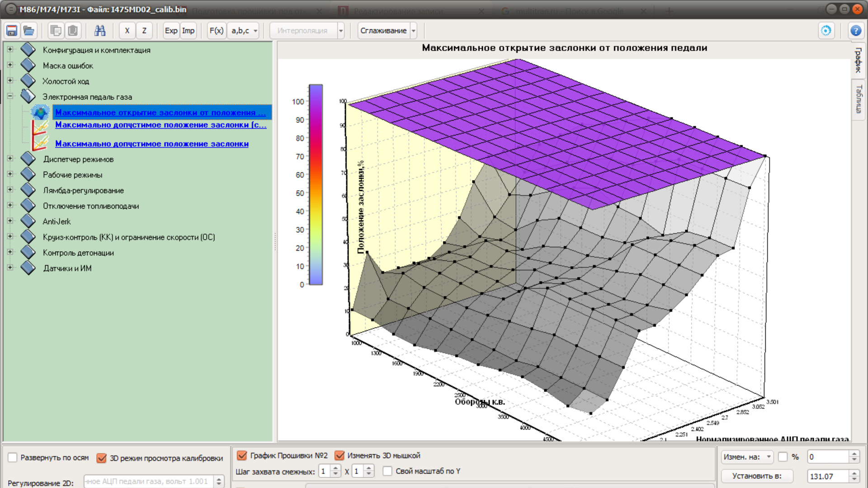
Task: Click the Контроль детонации diamond icon
Action: pyautogui.click(x=28, y=253)
